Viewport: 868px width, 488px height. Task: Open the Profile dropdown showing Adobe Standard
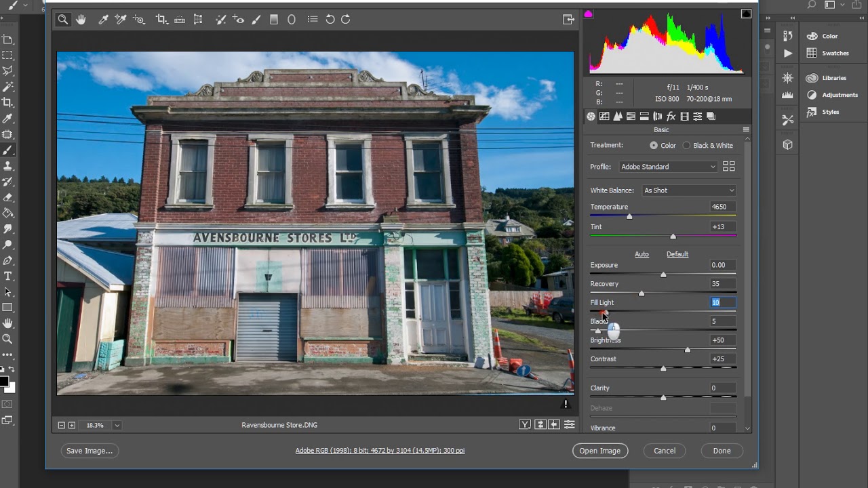click(x=668, y=167)
